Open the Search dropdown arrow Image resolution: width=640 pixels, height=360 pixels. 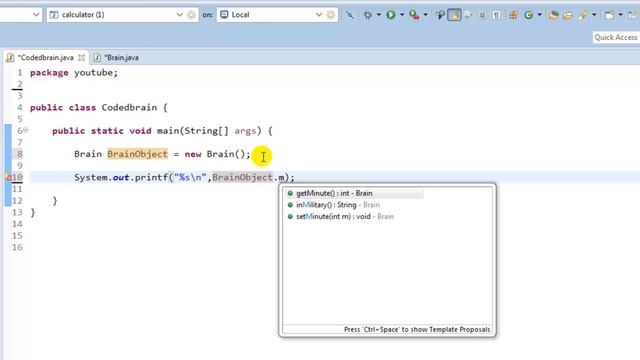[594, 15]
